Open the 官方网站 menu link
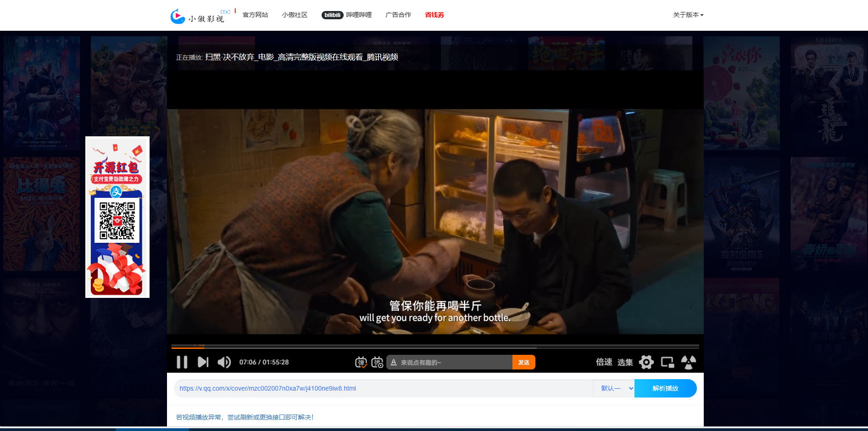This screenshot has height=431, width=868. pos(256,15)
